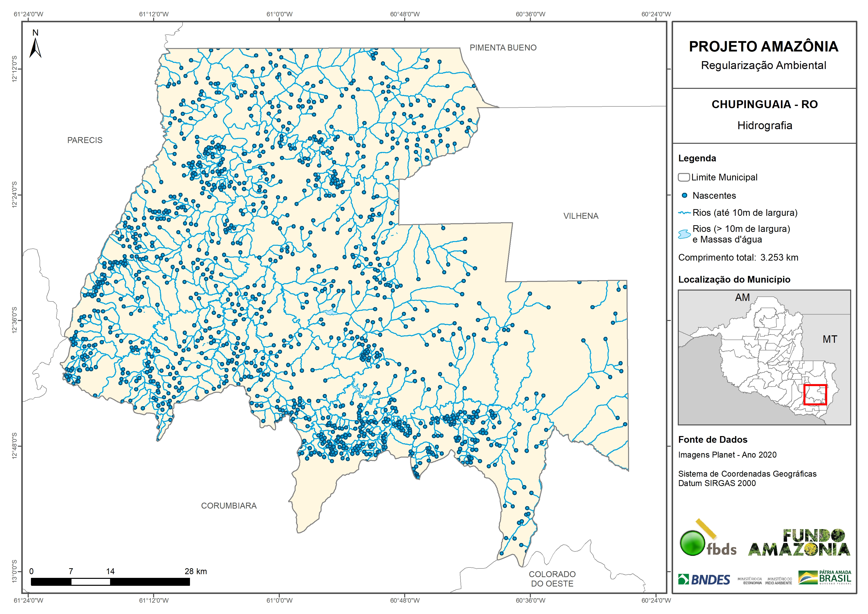Click the PARECIS municipality label

[85, 140]
